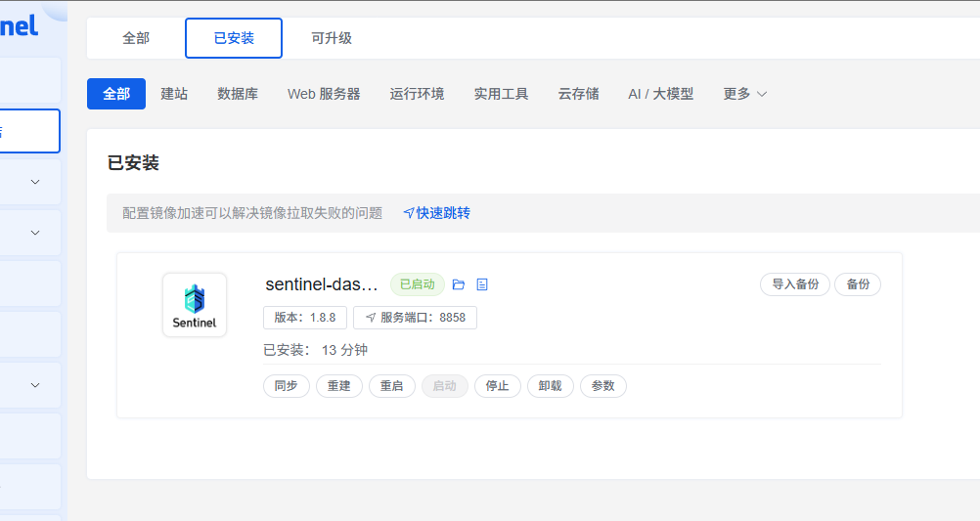Click the 已启动 status badge

click(x=418, y=284)
